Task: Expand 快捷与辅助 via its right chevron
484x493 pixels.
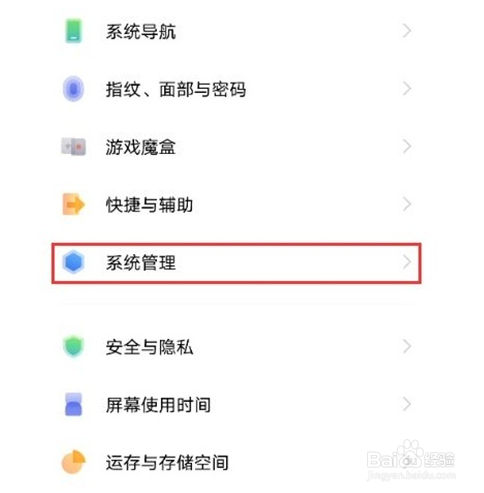Action: [406, 204]
